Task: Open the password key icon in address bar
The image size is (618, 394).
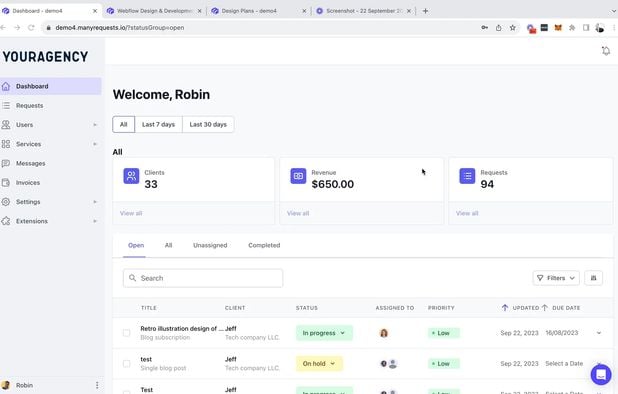Action: tap(484, 28)
